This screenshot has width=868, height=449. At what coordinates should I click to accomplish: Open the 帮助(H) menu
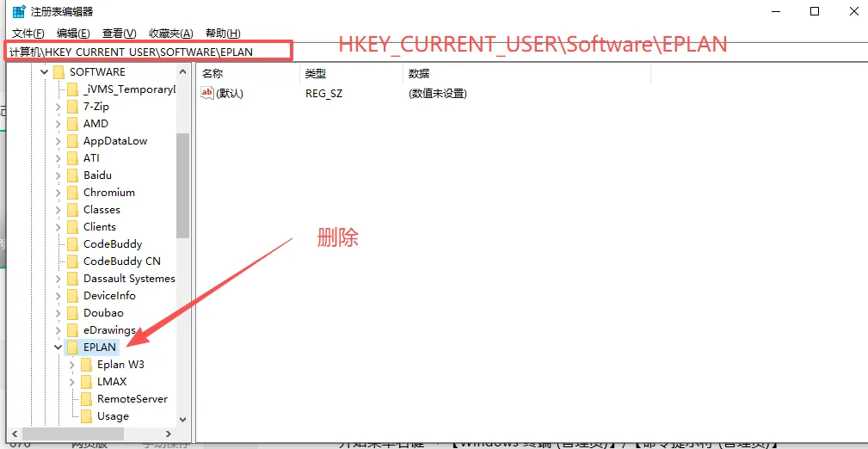[x=223, y=34]
